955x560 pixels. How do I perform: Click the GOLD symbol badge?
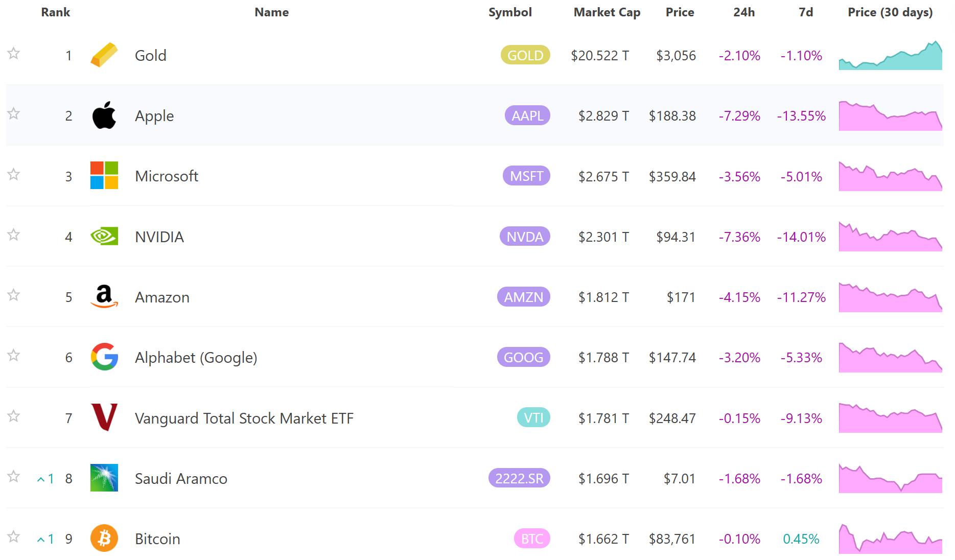[x=525, y=55]
